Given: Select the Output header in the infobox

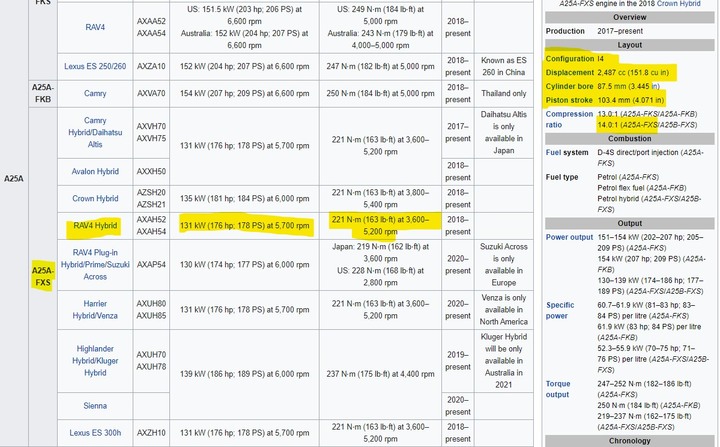Looking at the screenshot, I should 630,223.
